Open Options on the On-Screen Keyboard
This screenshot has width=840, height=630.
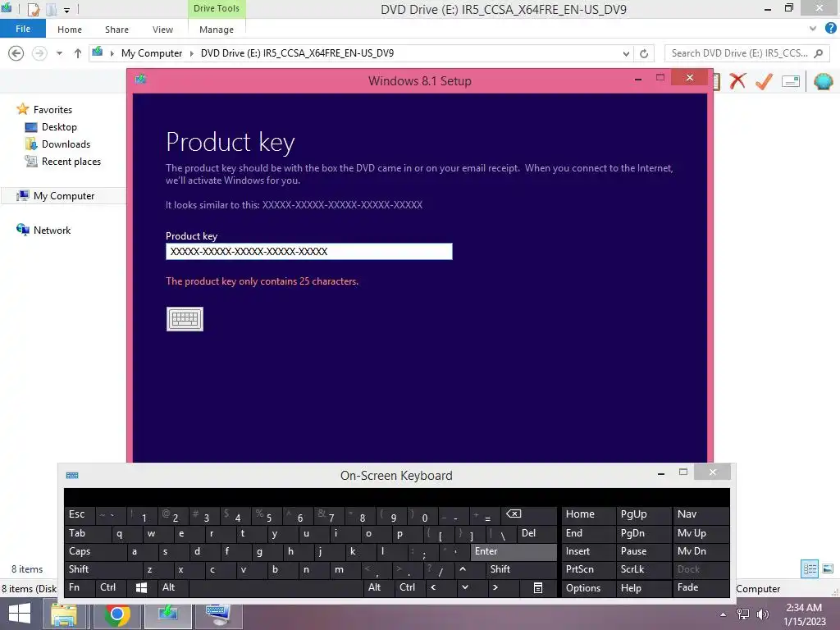587,588
